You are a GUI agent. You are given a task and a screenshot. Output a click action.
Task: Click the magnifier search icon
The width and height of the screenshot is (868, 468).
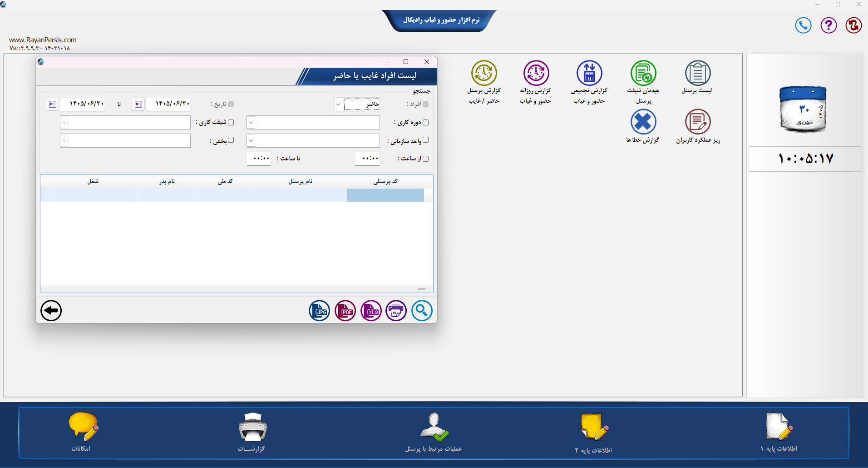(x=422, y=311)
